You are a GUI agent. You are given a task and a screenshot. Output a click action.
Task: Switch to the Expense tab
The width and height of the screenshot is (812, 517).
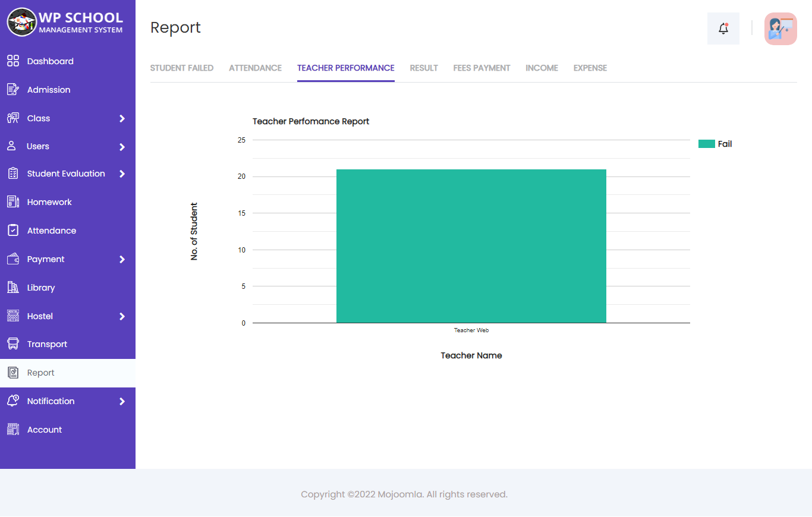point(590,68)
